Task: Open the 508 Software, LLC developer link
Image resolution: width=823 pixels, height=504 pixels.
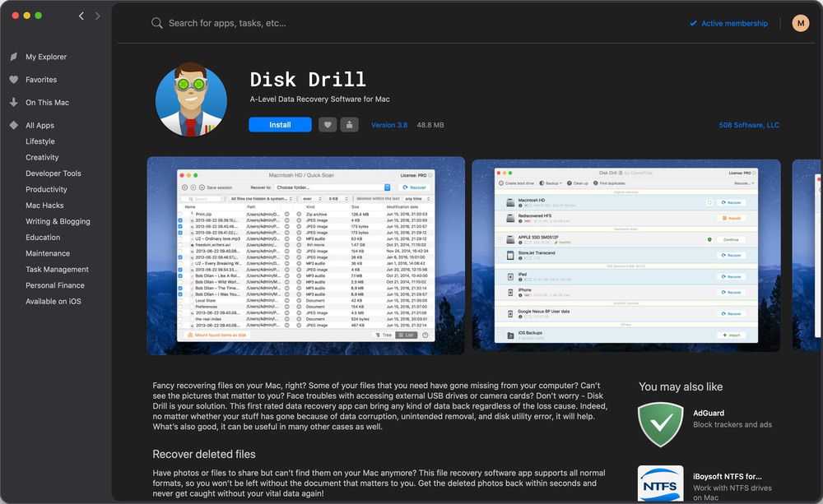Action: pyautogui.click(x=749, y=125)
